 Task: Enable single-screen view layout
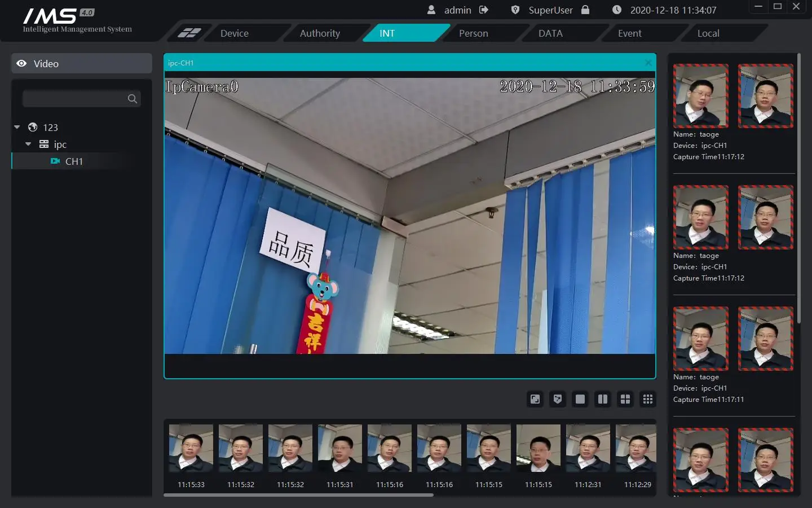(580, 399)
